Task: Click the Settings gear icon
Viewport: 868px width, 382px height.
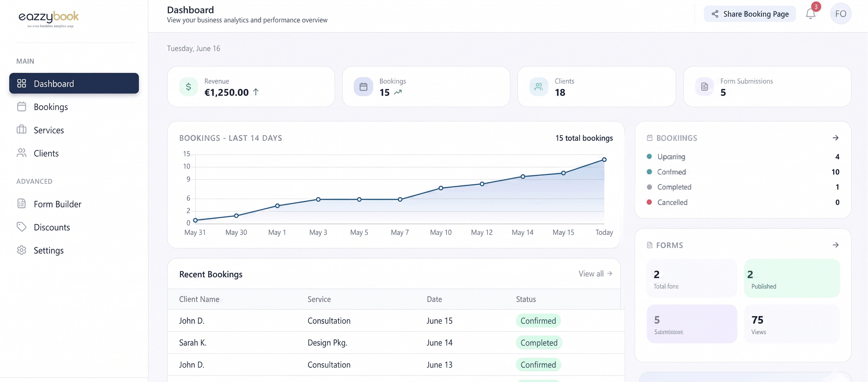Action: (22, 250)
